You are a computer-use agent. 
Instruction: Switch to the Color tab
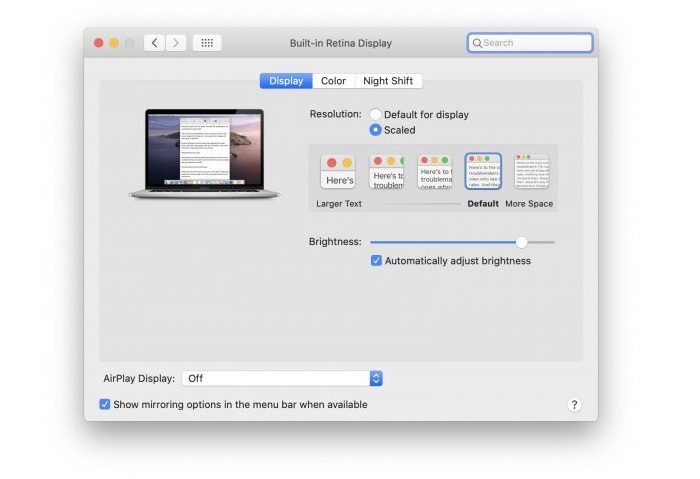point(333,81)
